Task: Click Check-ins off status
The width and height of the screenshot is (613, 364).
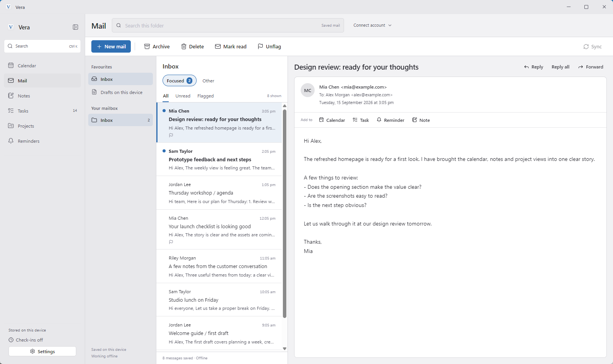Action: pos(26,340)
